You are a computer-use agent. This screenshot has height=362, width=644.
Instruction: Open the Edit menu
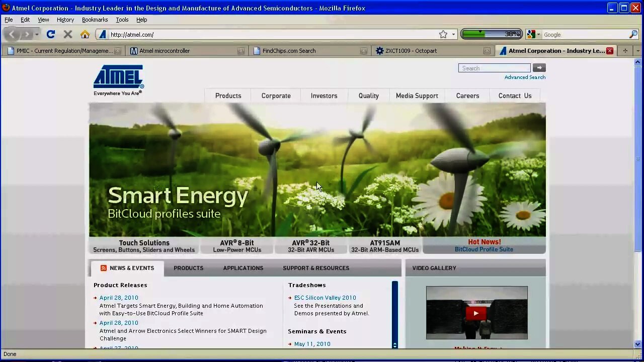(x=25, y=20)
